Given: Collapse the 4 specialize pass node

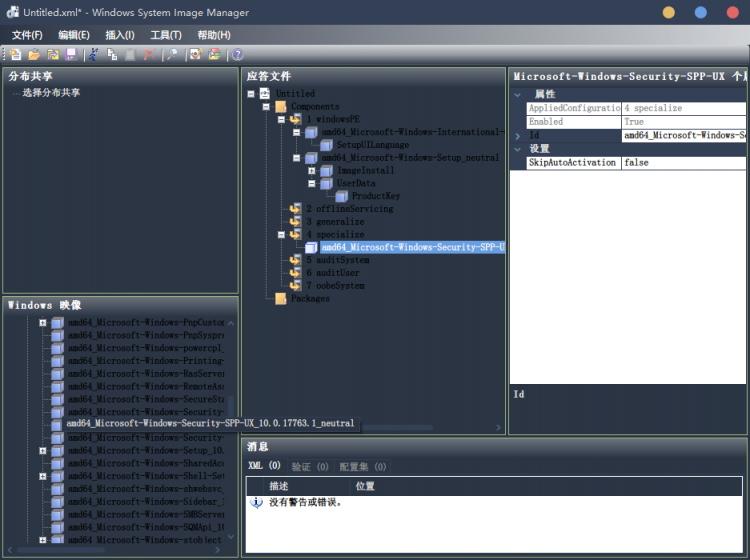Looking at the screenshot, I should pos(282,235).
